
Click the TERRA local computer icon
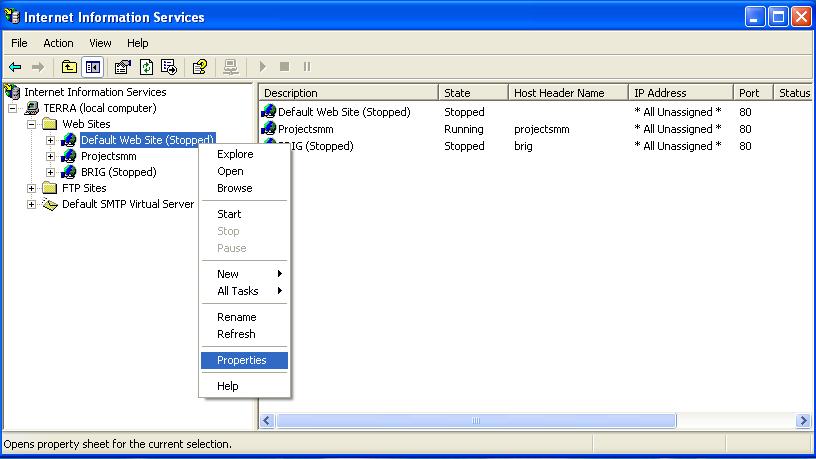coord(32,108)
